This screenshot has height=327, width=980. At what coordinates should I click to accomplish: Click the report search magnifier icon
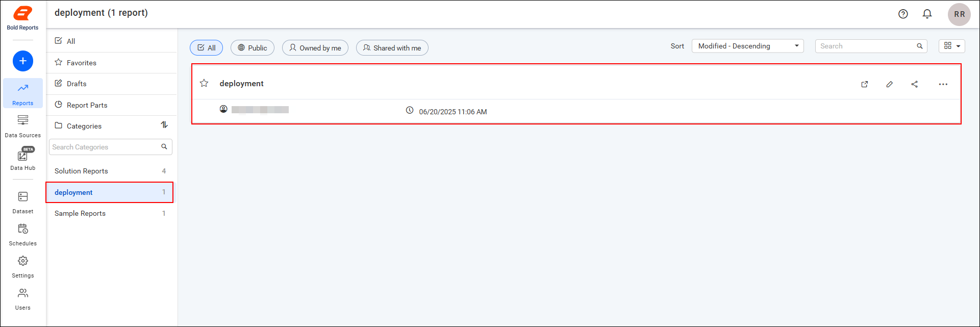(920, 46)
